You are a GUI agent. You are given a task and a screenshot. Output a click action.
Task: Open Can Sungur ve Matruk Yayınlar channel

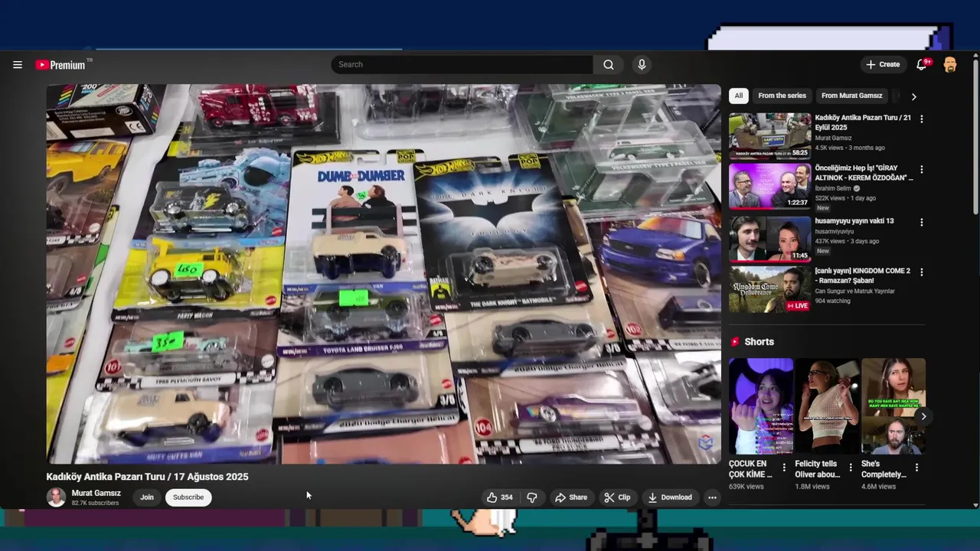(855, 292)
